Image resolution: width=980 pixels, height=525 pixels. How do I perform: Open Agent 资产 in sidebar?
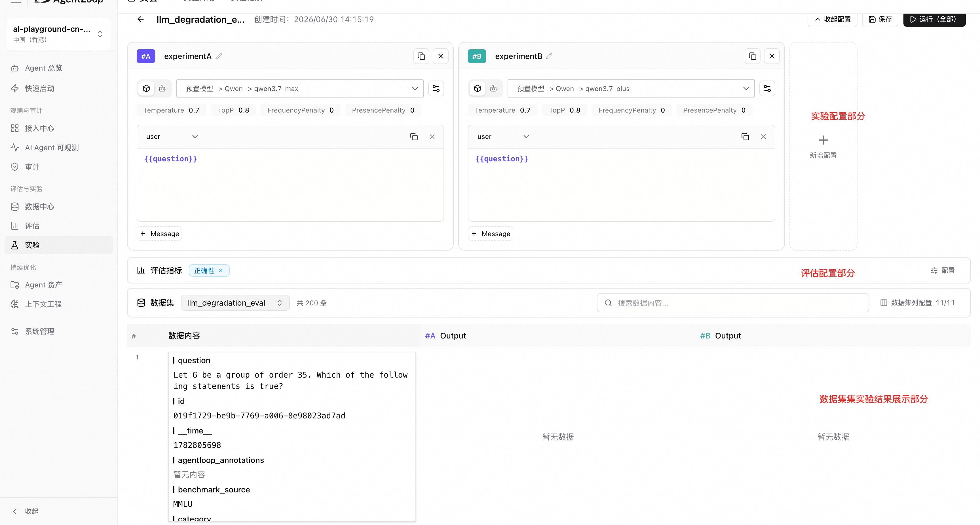click(59, 285)
